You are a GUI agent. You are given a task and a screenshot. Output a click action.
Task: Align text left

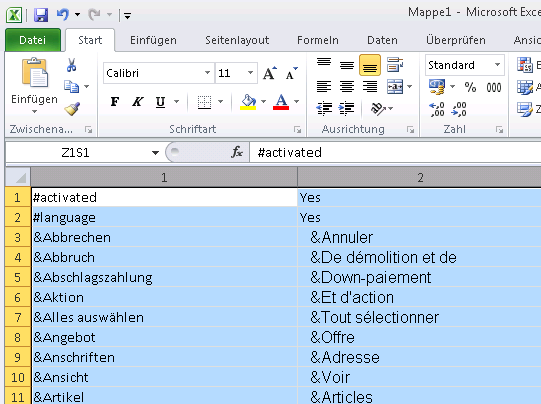324,86
